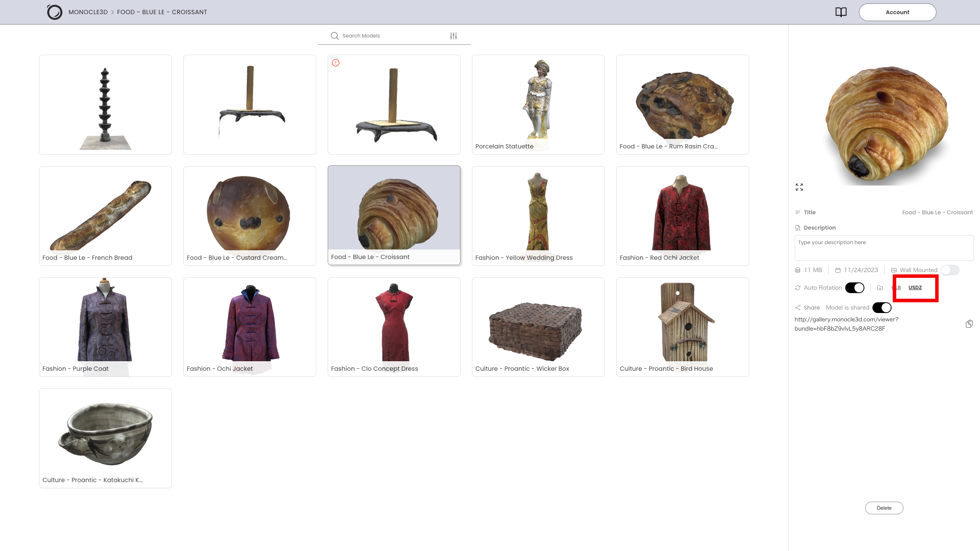
Task: Click the Monocle3D logo icon
Action: (x=54, y=12)
